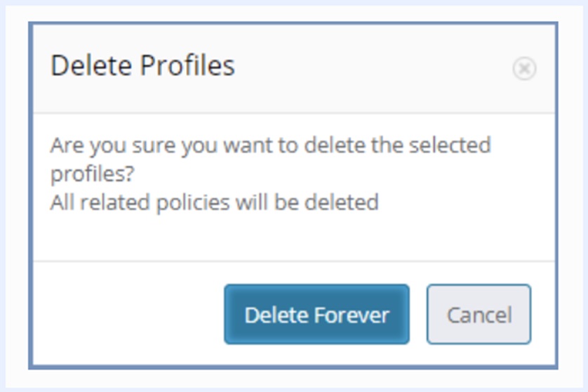
Task: Click the word "Profiles" in the dialog title
Action: pyautogui.click(x=187, y=66)
